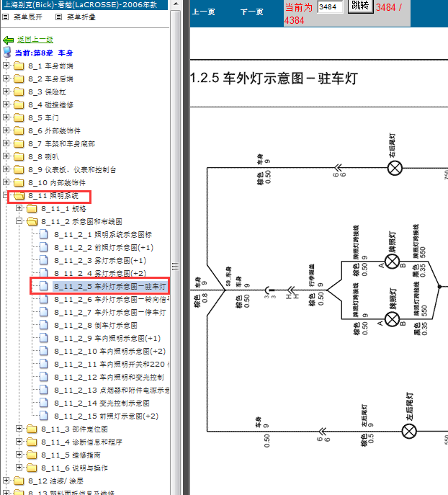Click the computer icon beside 当前:第8章

tap(7, 53)
